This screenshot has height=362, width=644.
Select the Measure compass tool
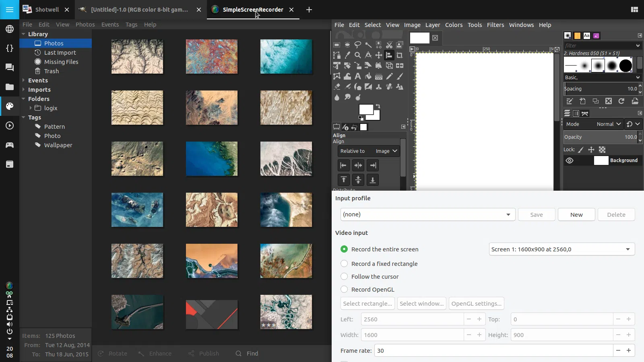tap(368, 55)
